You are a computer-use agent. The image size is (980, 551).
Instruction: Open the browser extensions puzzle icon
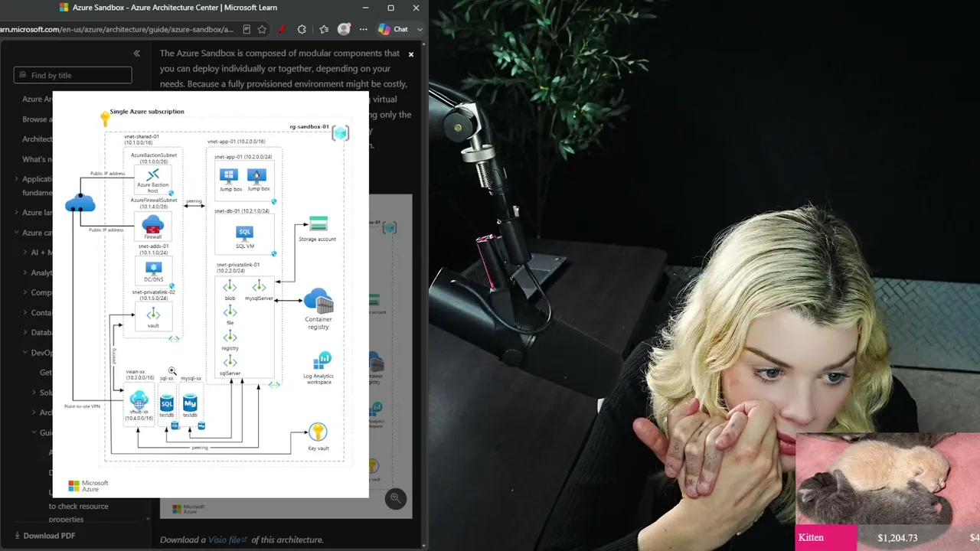coord(302,29)
